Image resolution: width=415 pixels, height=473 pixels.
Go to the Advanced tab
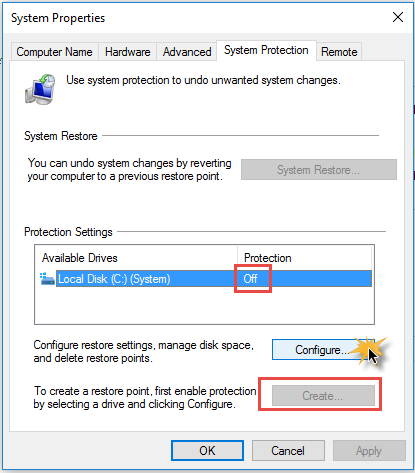pyautogui.click(x=187, y=52)
